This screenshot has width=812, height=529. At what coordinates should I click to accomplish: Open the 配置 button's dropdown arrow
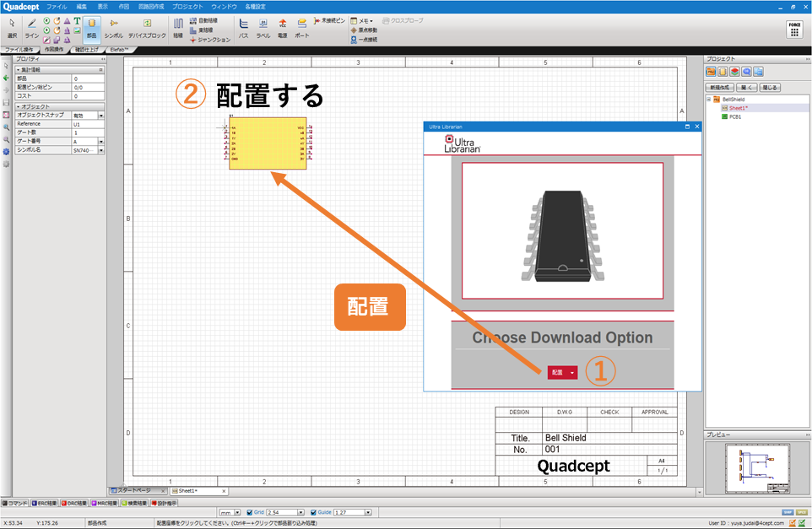[572, 373]
